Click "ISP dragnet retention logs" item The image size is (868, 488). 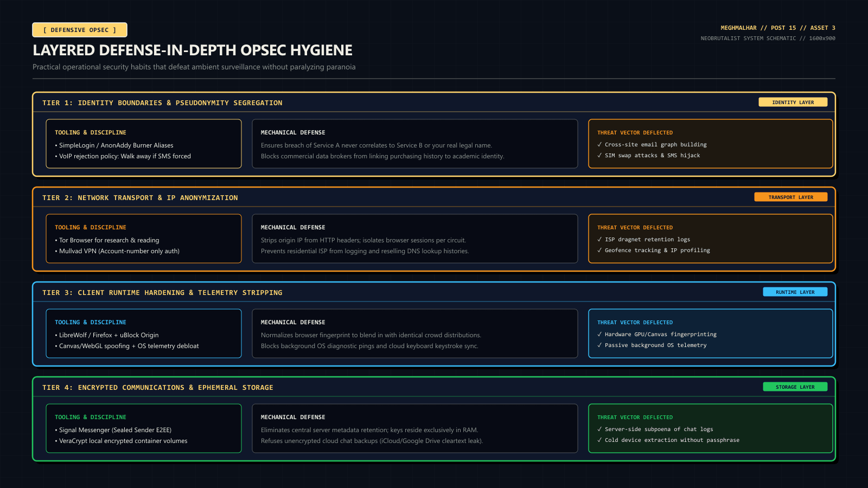644,240
